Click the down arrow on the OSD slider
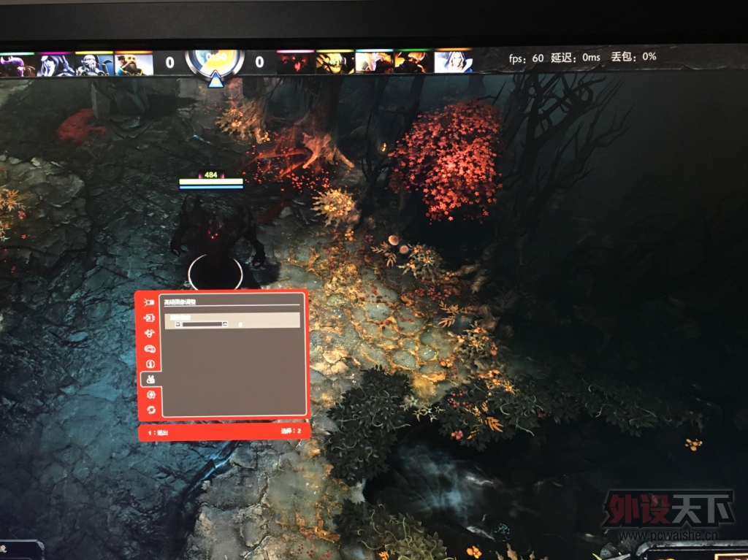The width and height of the screenshot is (748, 560). pyautogui.click(x=178, y=324)
